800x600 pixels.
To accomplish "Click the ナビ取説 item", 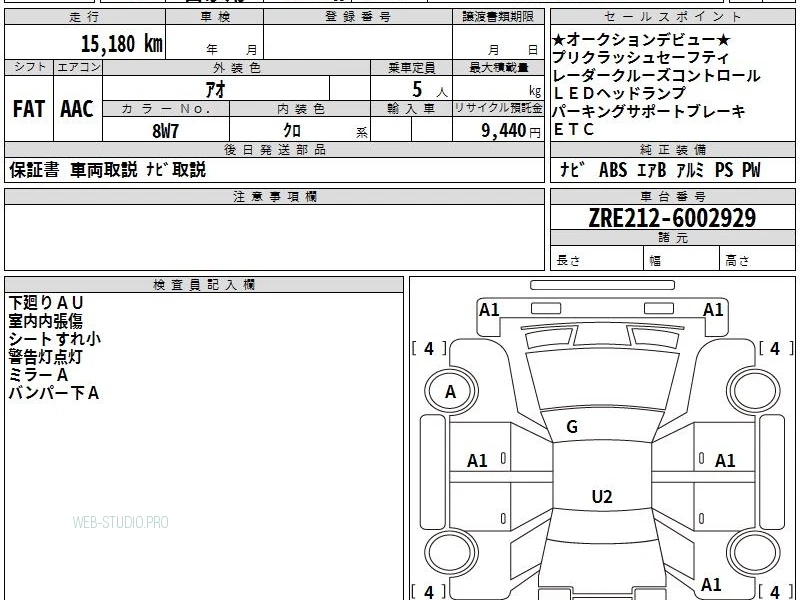I will 176,170.
